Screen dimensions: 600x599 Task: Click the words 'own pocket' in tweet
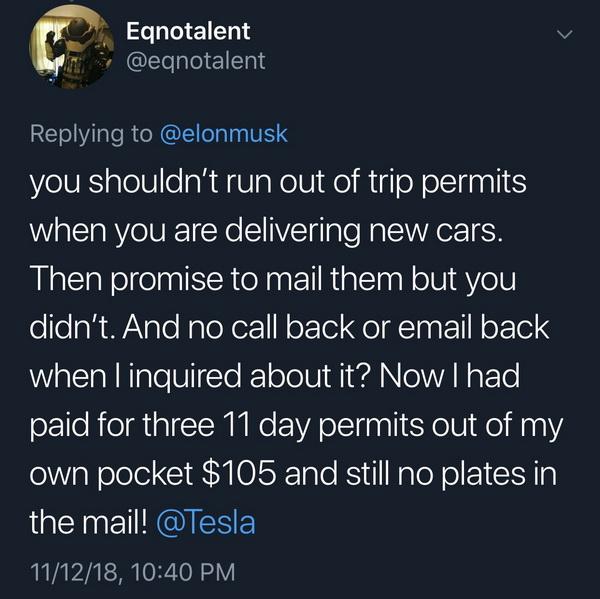tap(111, 475)
